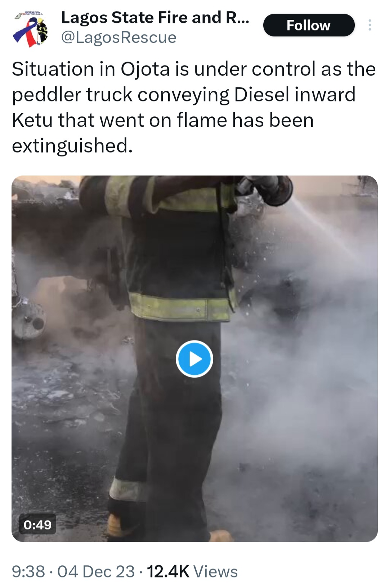View the 12.4K Views analytics

pyautogui.click(x=192, y=571)
